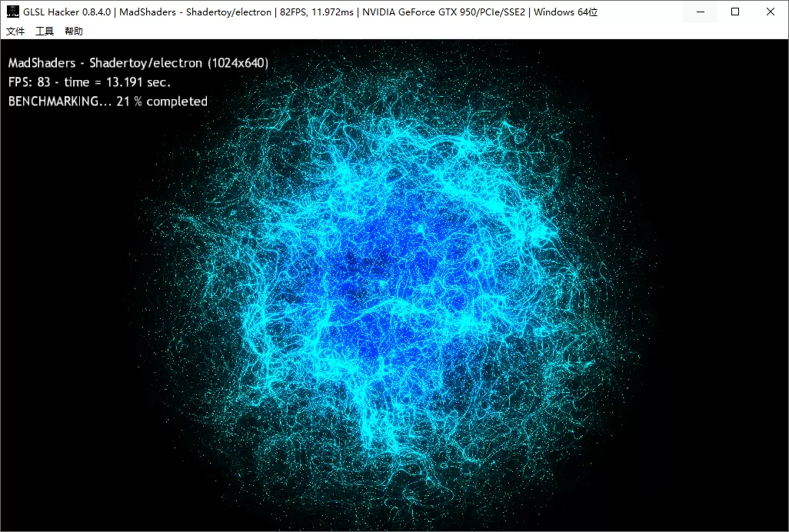Open the 文件 (File) menu

(x=15, y=32)
